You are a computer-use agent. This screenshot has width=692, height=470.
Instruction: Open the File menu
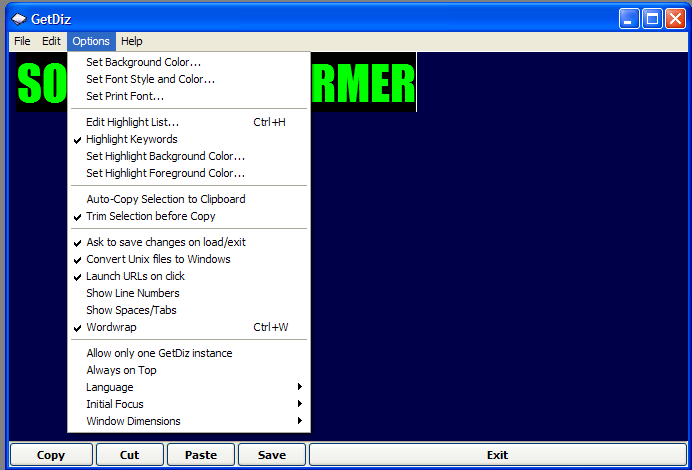(22, 41)
